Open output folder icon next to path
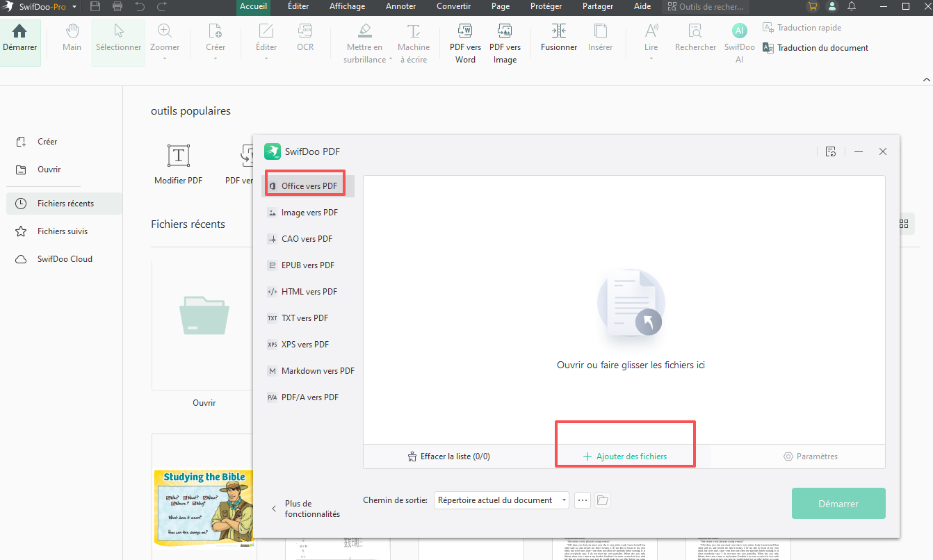 [x=602, y=500]
